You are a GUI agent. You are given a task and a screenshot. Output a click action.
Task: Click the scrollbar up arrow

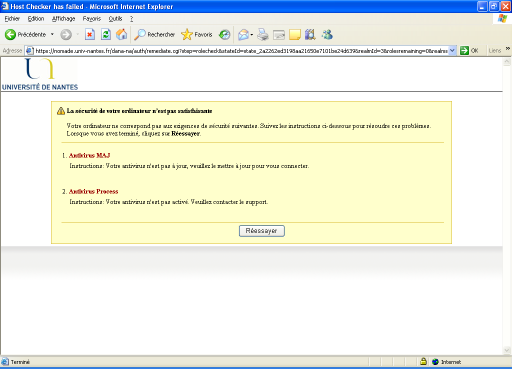pyautogui.click(x=507, y=62)
